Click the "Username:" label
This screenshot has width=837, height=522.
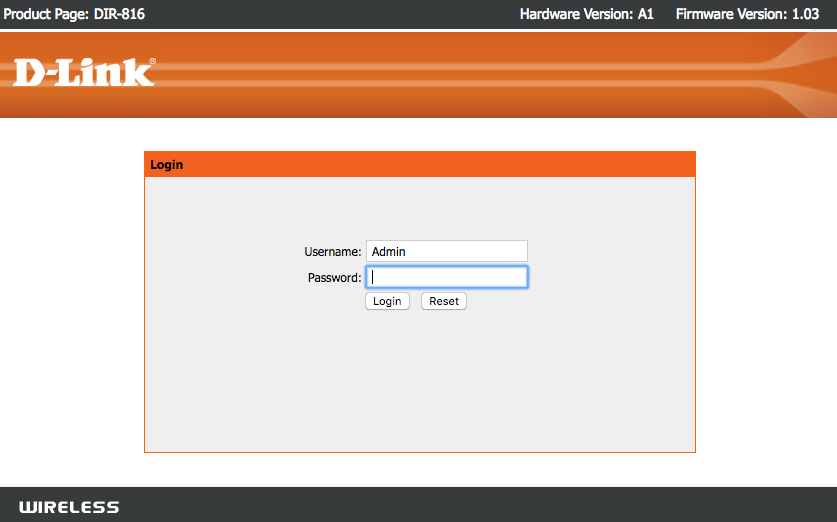(333, 252)
